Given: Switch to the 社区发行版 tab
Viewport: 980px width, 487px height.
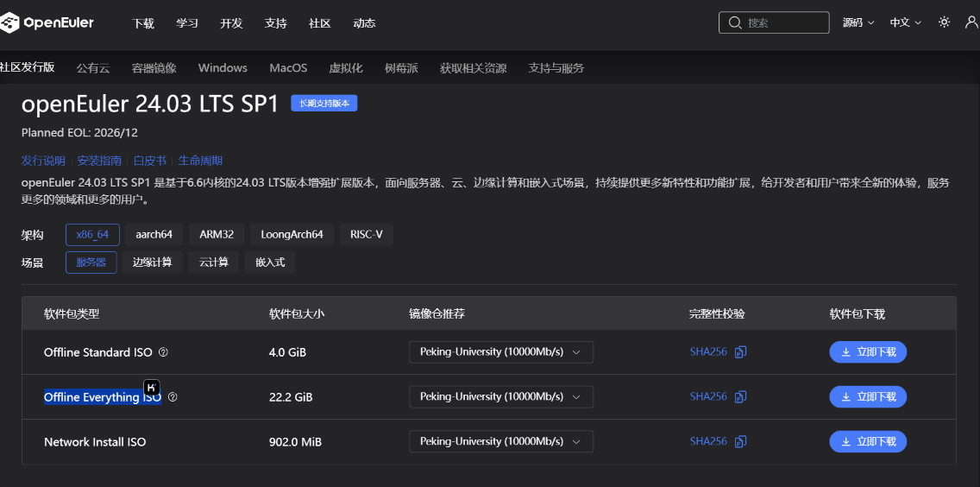Looking at the screenshot, I should 28,67.
